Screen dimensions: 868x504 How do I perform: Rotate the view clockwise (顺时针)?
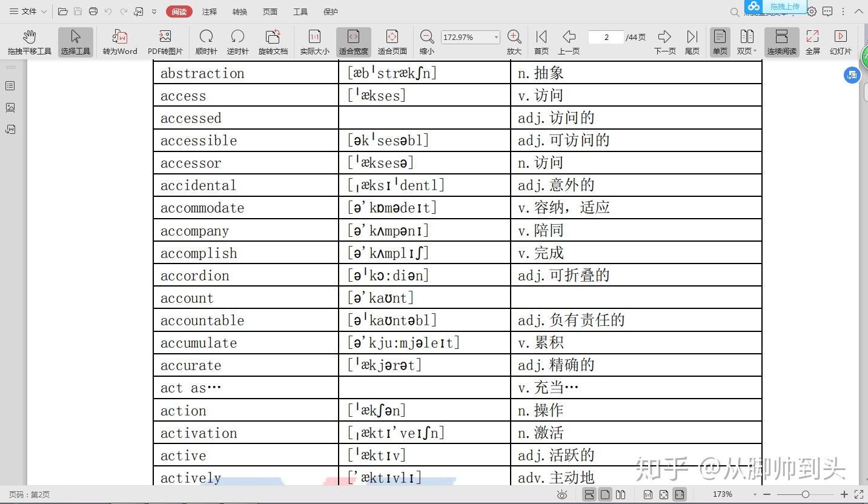[x=207, y=42]
